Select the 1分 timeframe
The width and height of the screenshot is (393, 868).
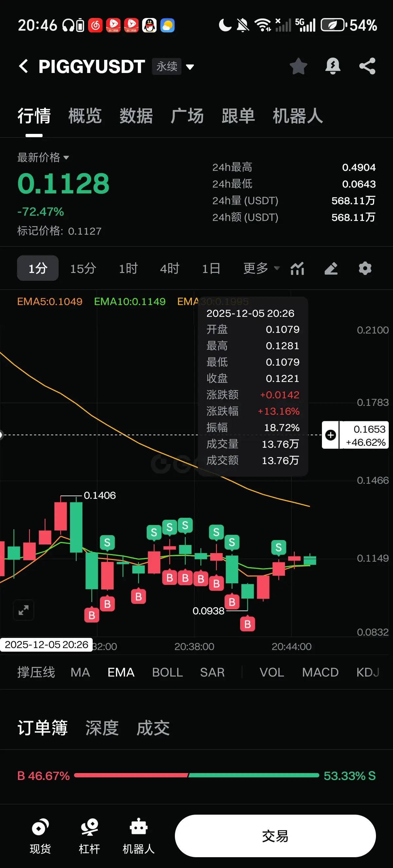pyautogui.click(x=38, y=268)
